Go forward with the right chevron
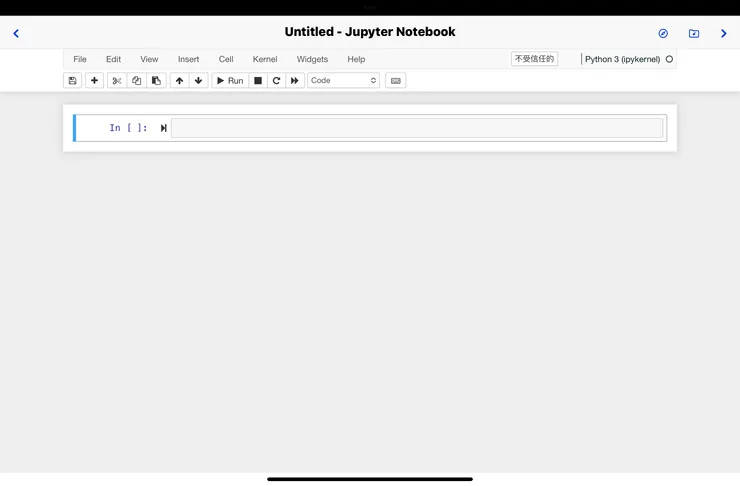Viewport: 740px width, 486px height. (x=723, y=34)
